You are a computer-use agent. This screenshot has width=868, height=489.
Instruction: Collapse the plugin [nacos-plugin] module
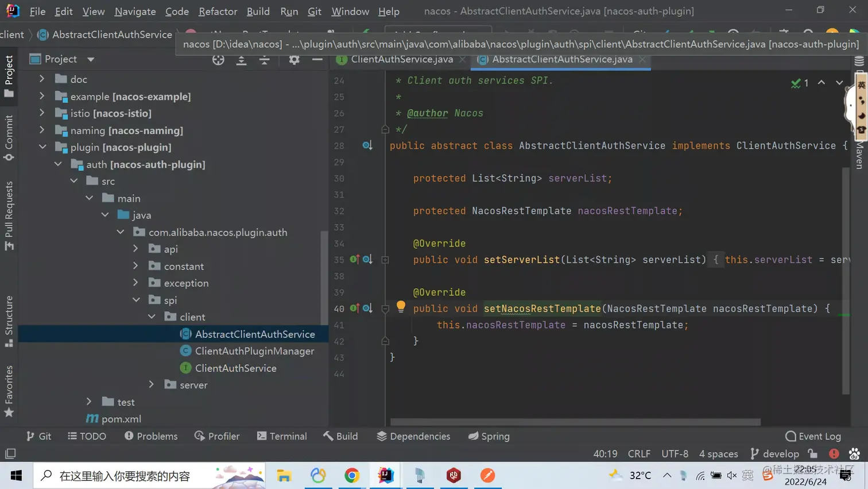click(x=42, y=147)
